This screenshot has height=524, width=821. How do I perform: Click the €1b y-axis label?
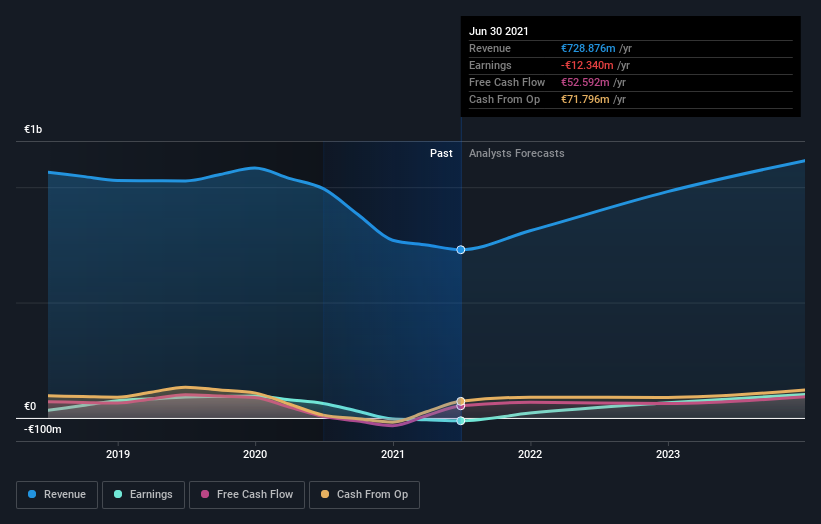[33, 129]
